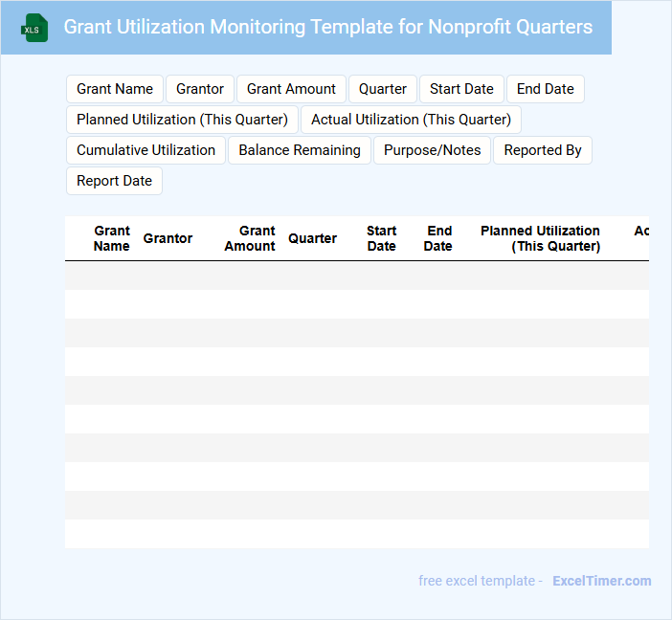The width and height of the screenshot is (672, 620).
Task: Click Actual Utilization (This Quarter) tag
Action: point(411,120)
